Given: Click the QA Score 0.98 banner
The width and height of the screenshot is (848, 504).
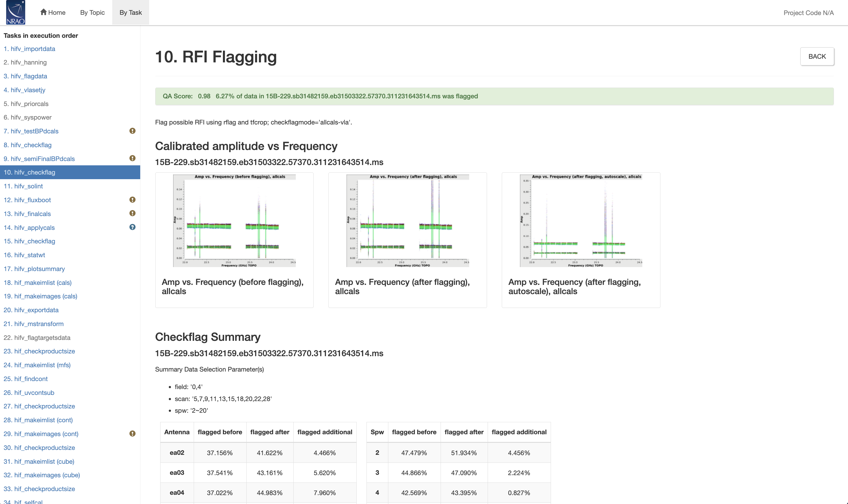Looking at the screenshot, I should tap(494, 96).
